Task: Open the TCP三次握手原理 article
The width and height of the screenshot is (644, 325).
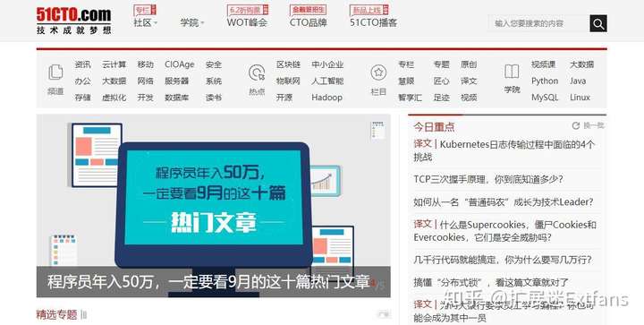Action: click(488, 179)
